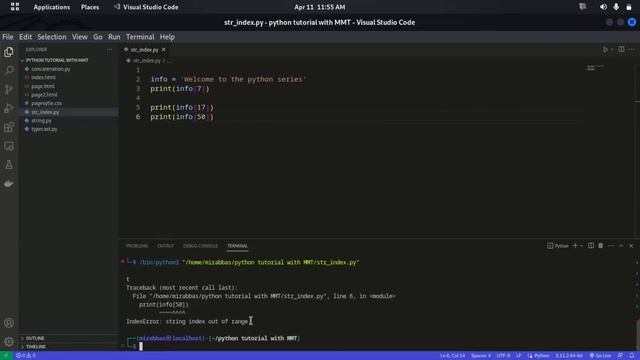This screenshot has width=640, height=360.
Task: Select the Python terminal instance label
Action: [558, 246]
